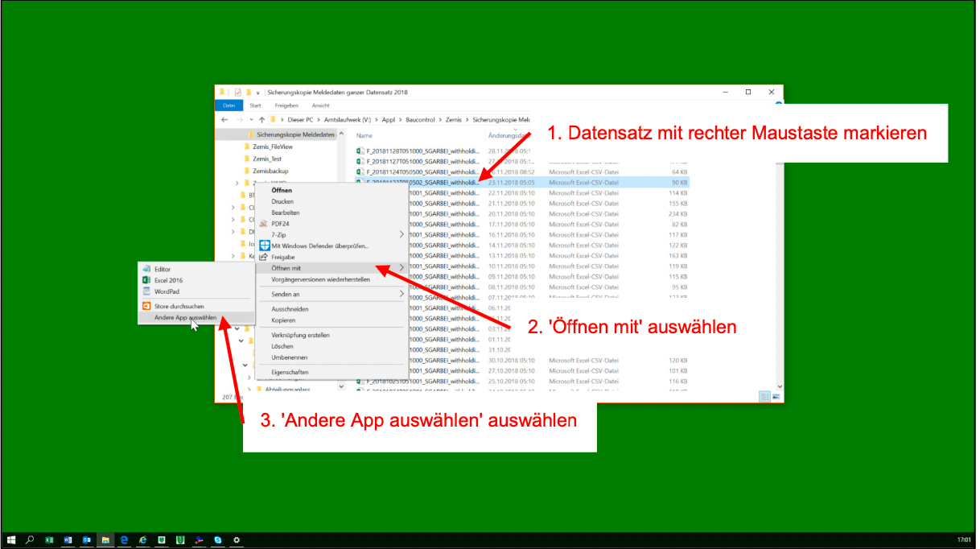Click the Freigabe share entry
Image resolution: width=980 pixels, height=549 pixels.
coord(285,257)
